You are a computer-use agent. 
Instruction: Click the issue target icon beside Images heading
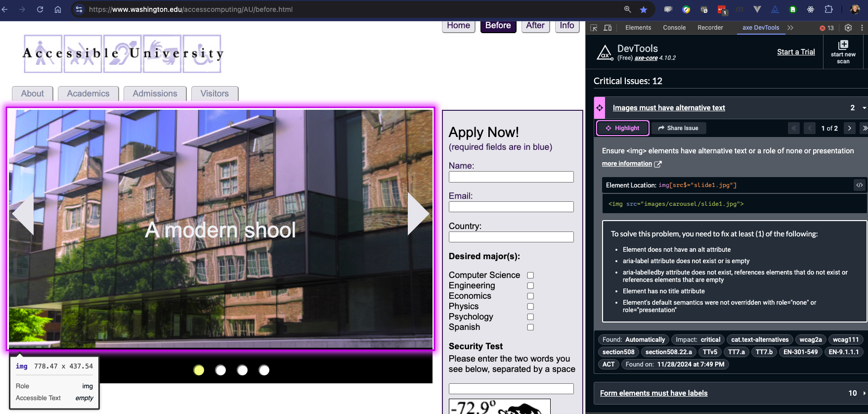pyautogui.click(x=600, y=108)
